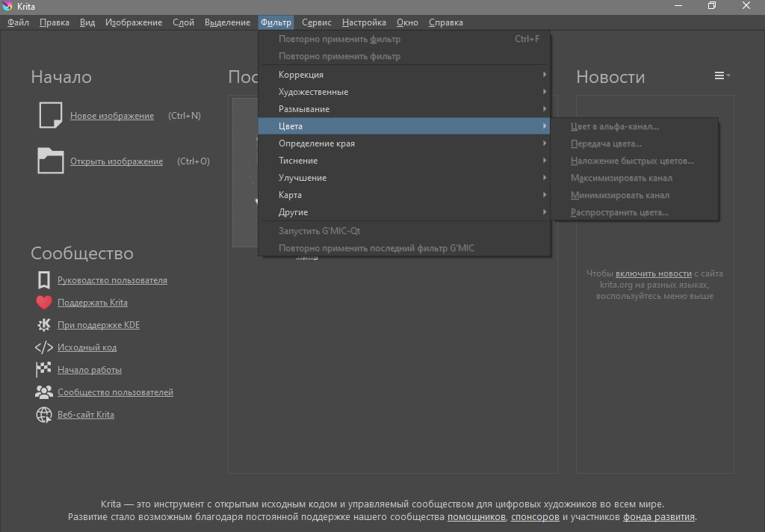765x532 pixels.
Task: Open Поддержать Krita link
Action: [x=93, y=303]
